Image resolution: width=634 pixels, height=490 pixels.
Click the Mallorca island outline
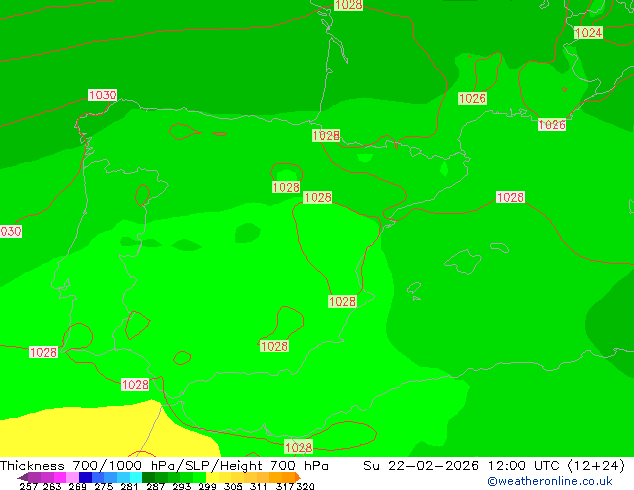coord(463,262)
